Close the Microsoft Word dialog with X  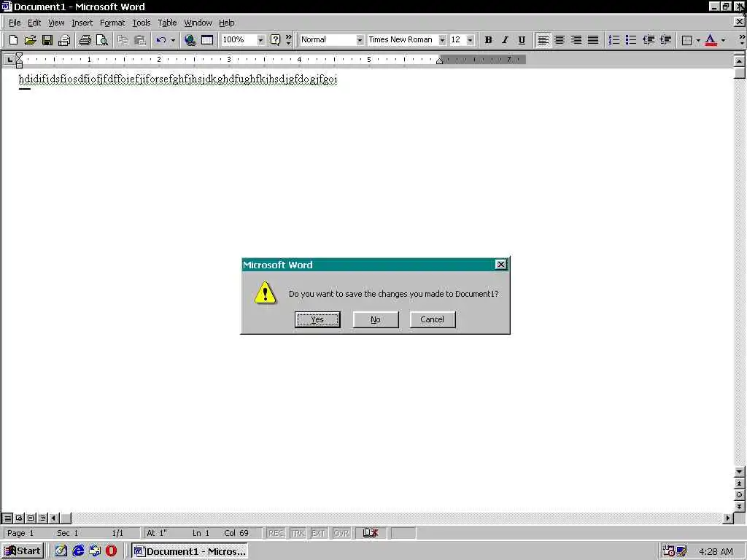pos(500,265)
